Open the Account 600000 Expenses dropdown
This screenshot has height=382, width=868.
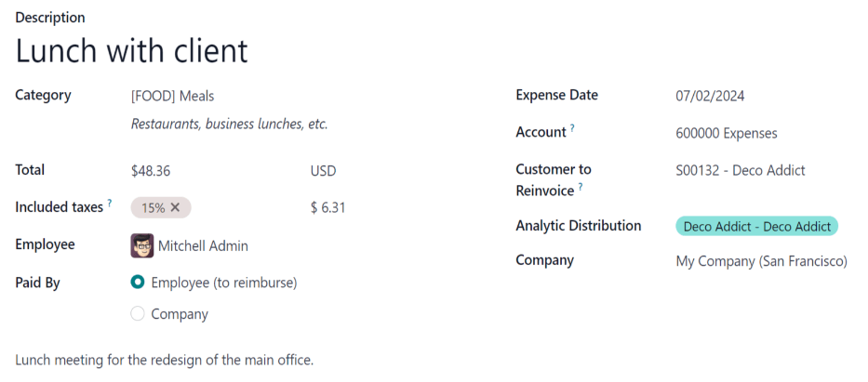[x=727, y=133]
